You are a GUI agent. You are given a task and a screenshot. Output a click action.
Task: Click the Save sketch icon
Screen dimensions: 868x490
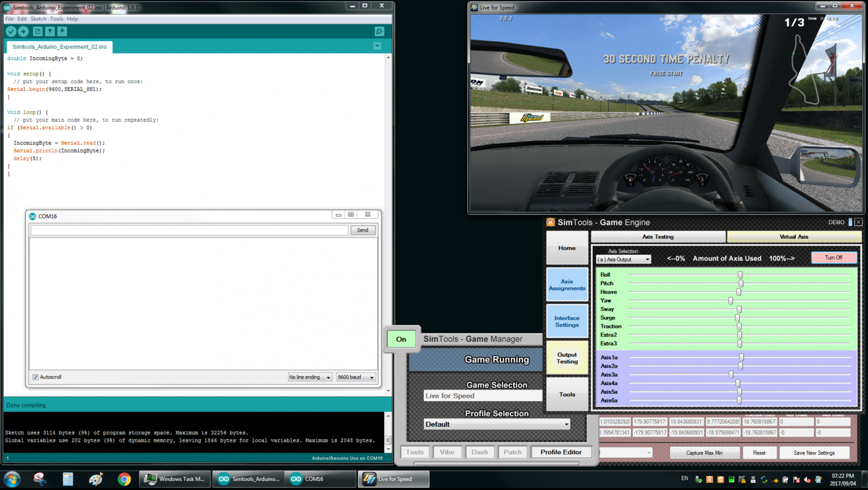62,31
